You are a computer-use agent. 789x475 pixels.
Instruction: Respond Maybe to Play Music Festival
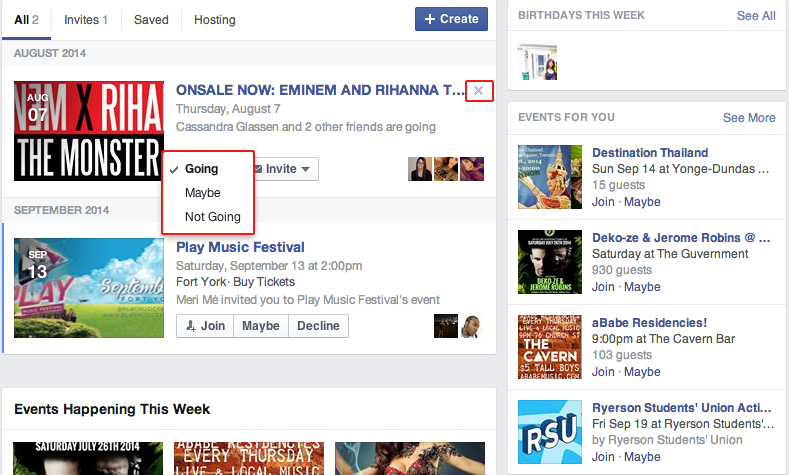pos(261,326)
